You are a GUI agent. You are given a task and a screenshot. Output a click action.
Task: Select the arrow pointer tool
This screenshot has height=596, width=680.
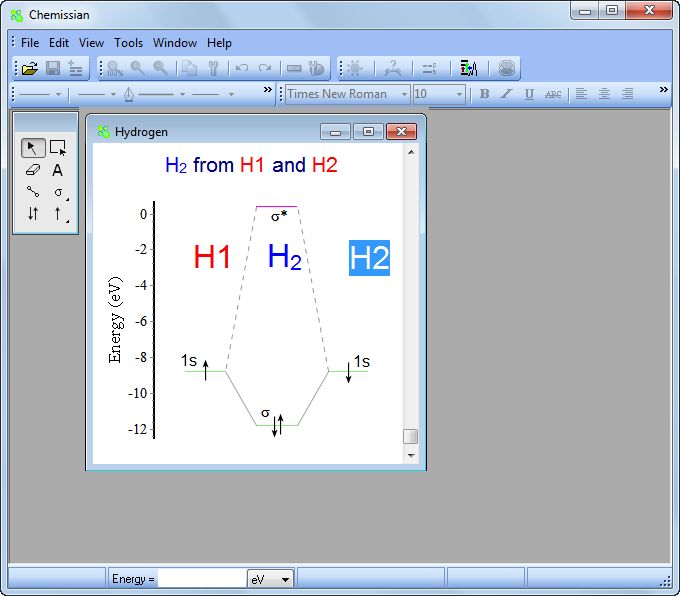tap(33, 148)
